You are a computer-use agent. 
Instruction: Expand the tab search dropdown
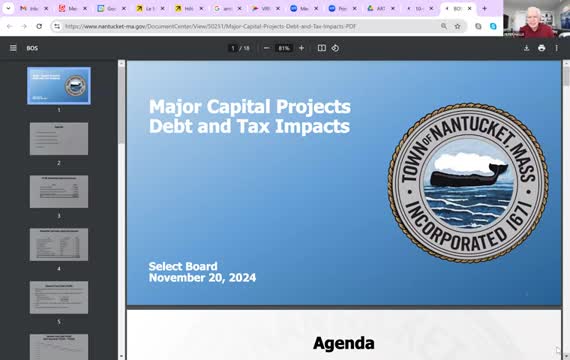[8, 8]
